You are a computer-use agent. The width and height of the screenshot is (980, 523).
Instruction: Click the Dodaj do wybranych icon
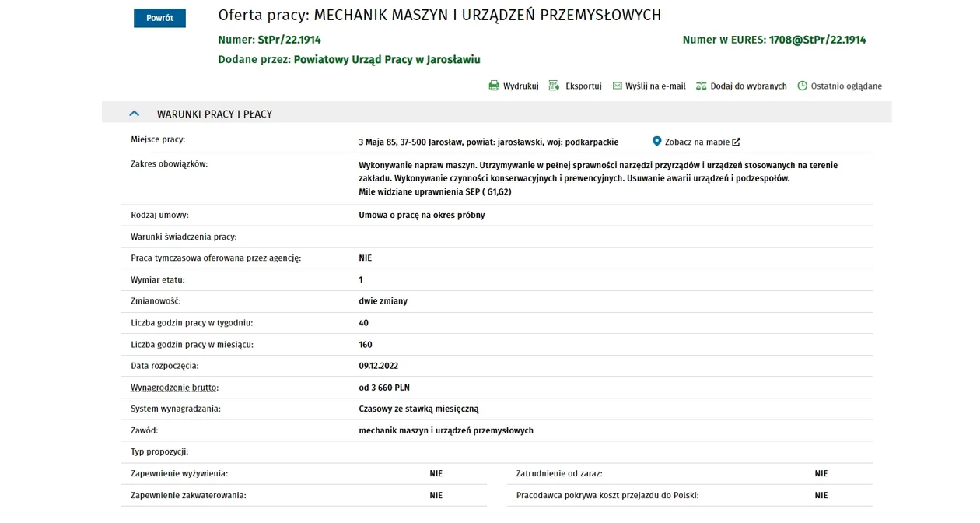pos(701,86)
